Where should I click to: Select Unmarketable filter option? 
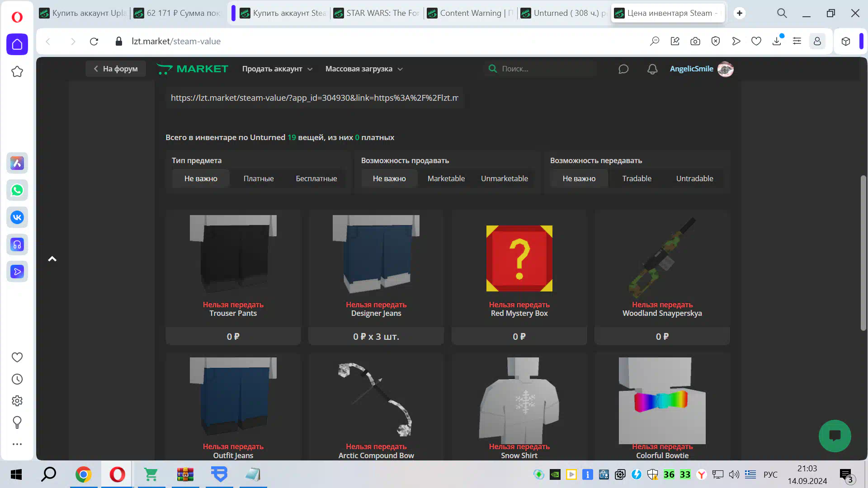click(505, 178)
